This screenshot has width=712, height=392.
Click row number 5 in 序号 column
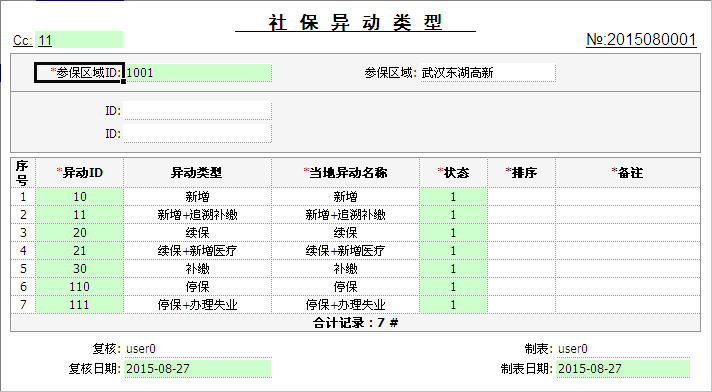(x=23, y=268)
